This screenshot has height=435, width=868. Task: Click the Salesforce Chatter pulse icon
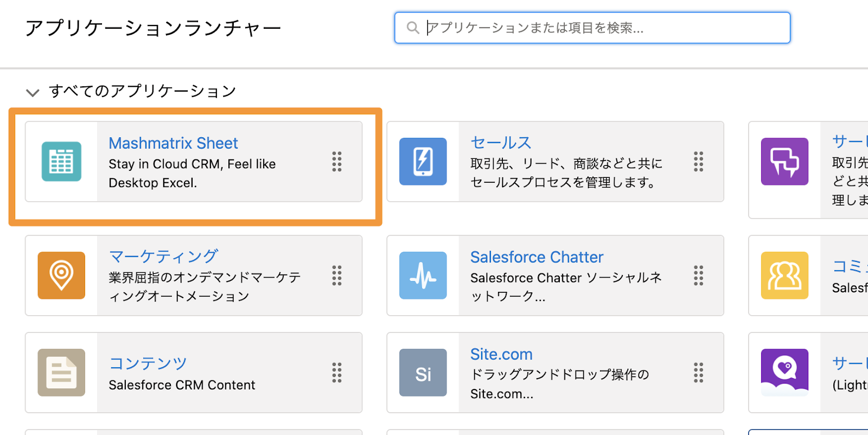[423, 276]
